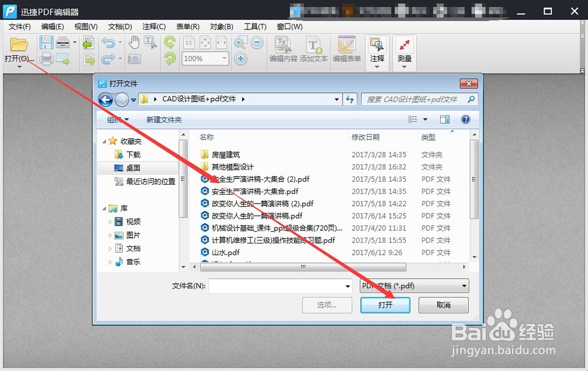Open the 工具(T) menu

click(x=255, y=26)
